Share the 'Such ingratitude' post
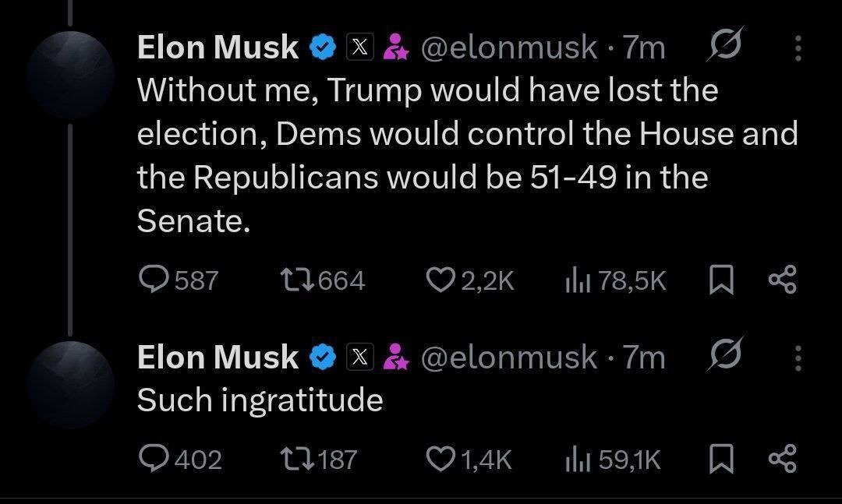This screenshot has width=842, height=504. point(782,459)
